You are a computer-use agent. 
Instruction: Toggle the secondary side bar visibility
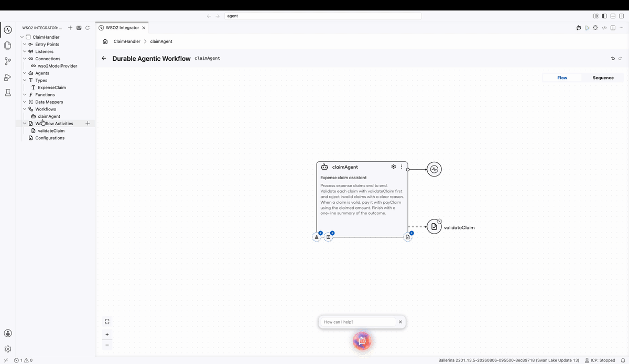(x=621, y=16)
